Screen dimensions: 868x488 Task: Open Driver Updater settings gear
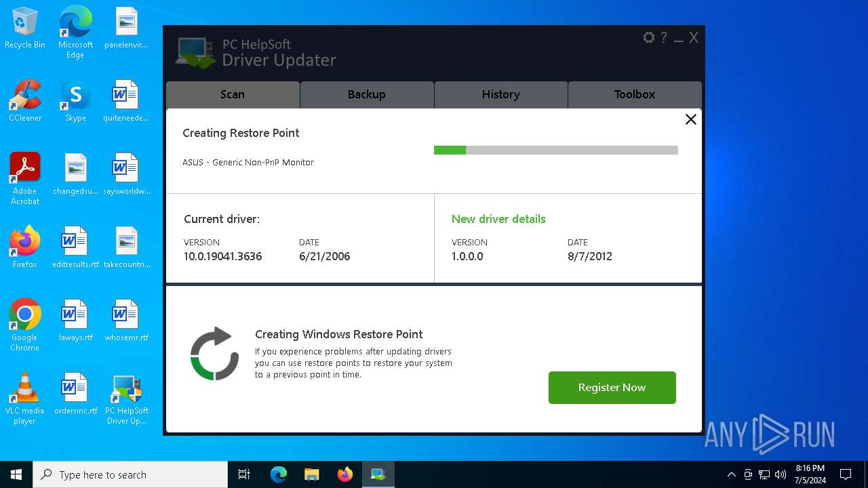[x=649, y=38]
